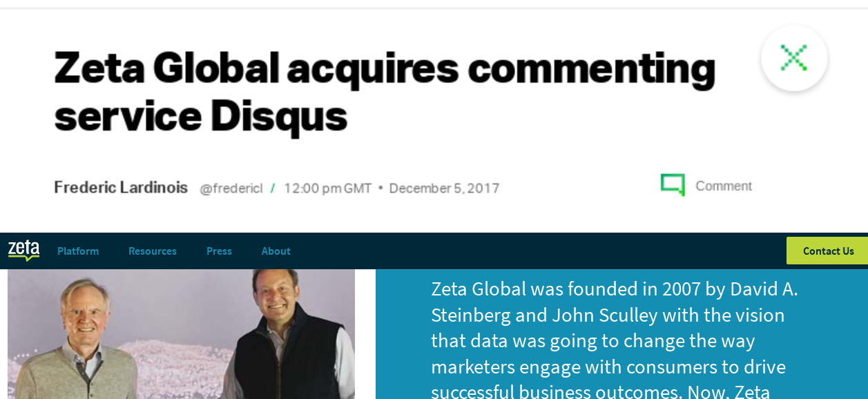
Task: Open the Resources menu
Action: [x=153, y=251]
